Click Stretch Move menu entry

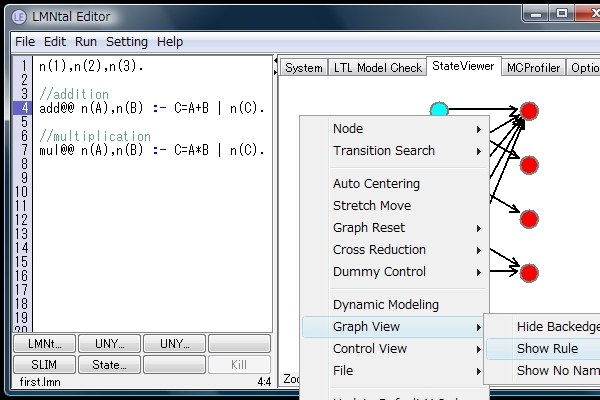[372, 206]
